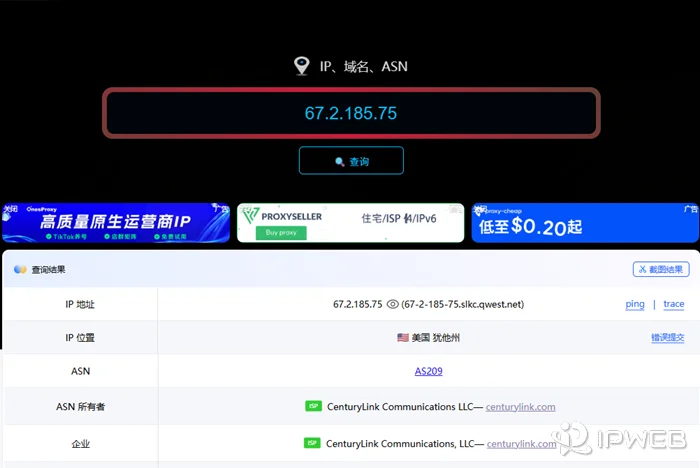Click the IP address input field showing 67.2.185.75
Screen dimensions: 700x468
coord(351,113)
